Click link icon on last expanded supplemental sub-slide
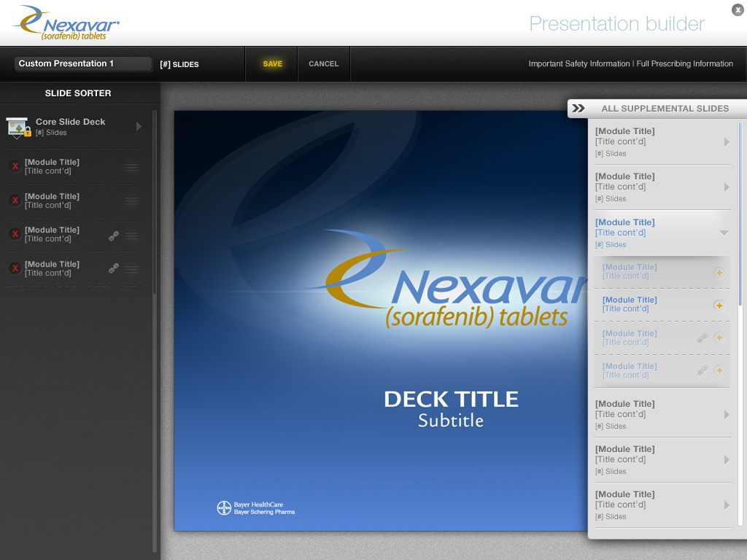Screen dimensions: 747x560 (702, 370)
